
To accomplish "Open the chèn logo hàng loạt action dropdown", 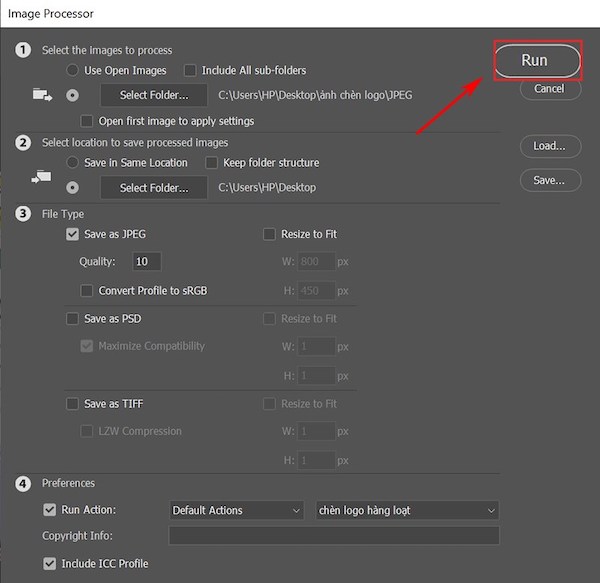I will click(x=407, y=510).
